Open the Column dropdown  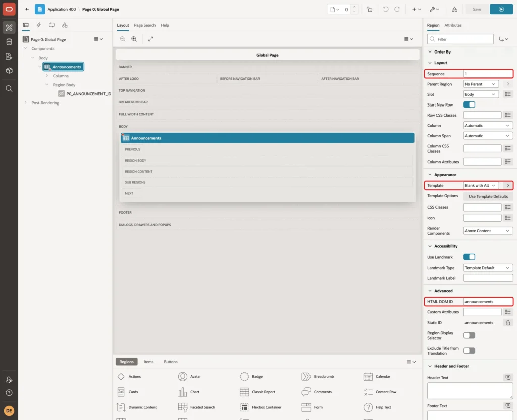coord(488,125)
